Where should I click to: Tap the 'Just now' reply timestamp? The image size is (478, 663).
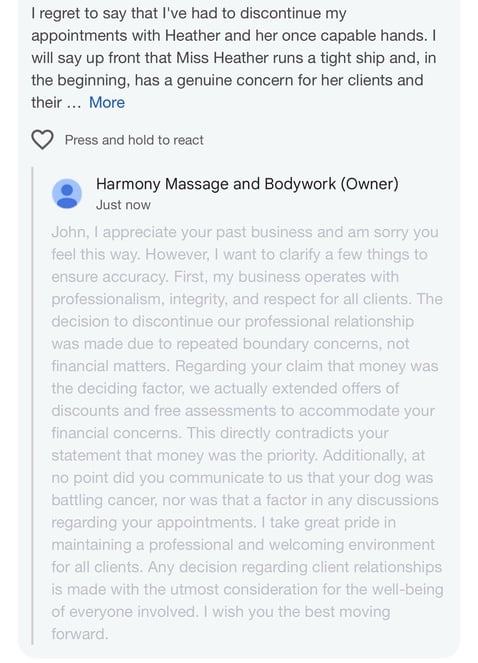coord(123,205)
